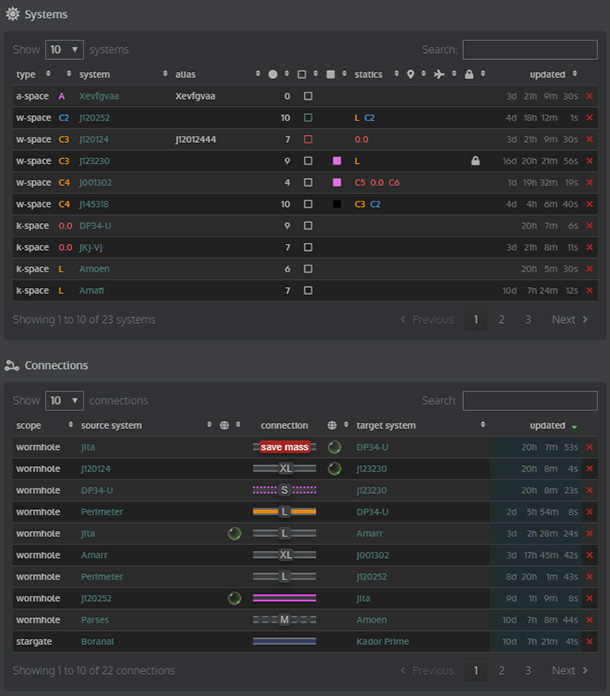Click the green status ring beside DP34-U target

point(334,447)
